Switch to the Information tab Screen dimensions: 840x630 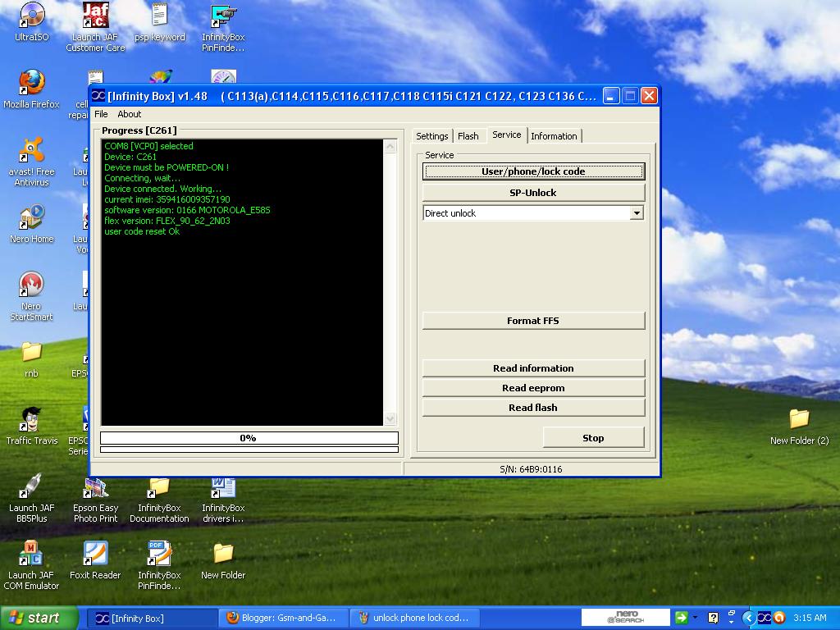(x=554, y=136)
